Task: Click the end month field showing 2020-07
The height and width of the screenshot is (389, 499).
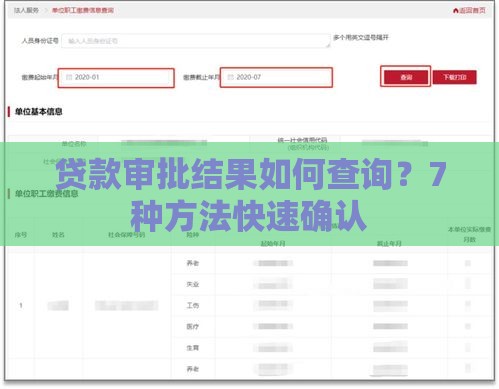Action: 276,77
